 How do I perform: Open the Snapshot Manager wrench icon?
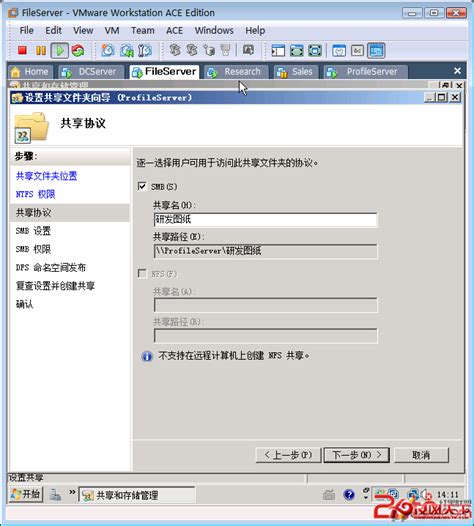coord(145,50)
